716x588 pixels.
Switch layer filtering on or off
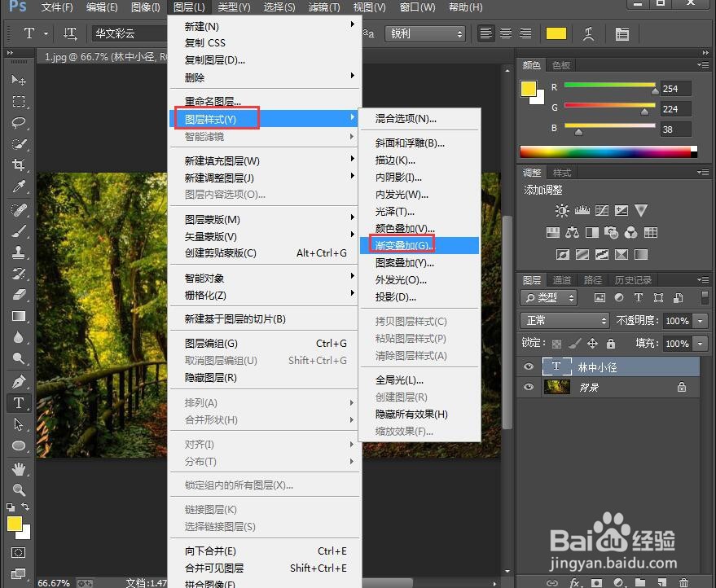pyautogui.click(x=705, y=297)
